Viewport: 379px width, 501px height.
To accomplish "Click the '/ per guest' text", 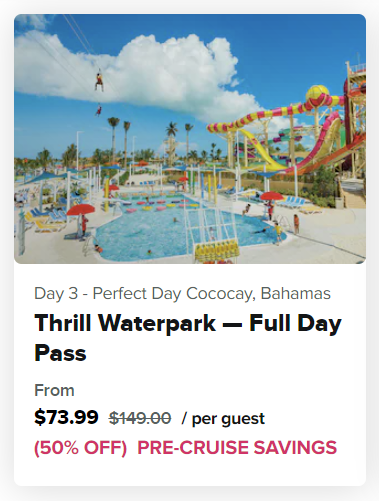I will point(223,419).
